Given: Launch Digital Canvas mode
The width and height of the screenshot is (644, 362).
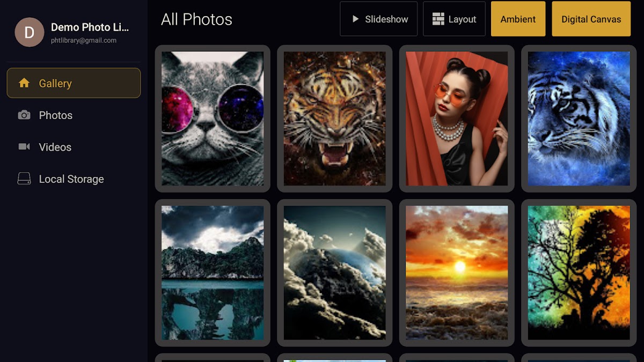Looking at the screenshot, I should 591,19.
